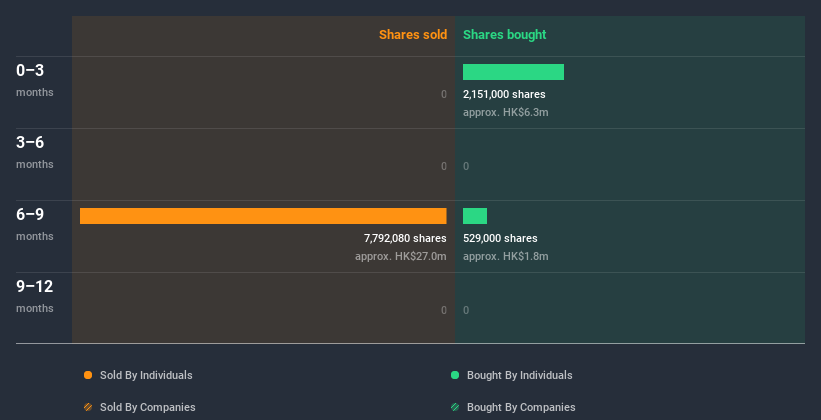
Task: Click the 2,151,000 shares value
Action: [x=504, y=94]
